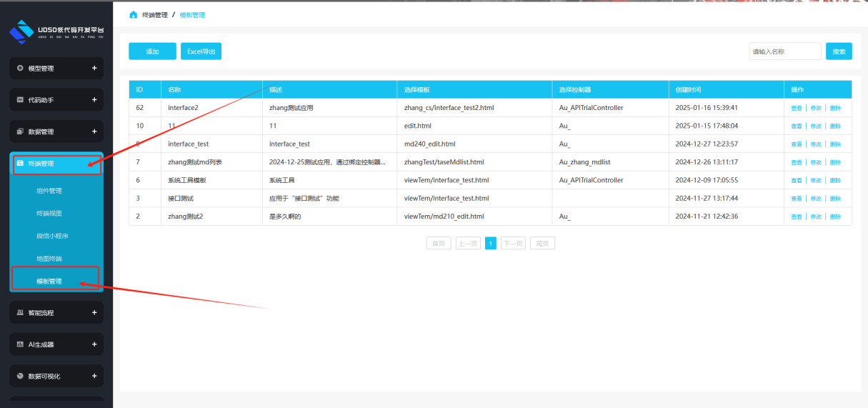Expand AI生成器 menu via plus sign

(x=94, y=344)
